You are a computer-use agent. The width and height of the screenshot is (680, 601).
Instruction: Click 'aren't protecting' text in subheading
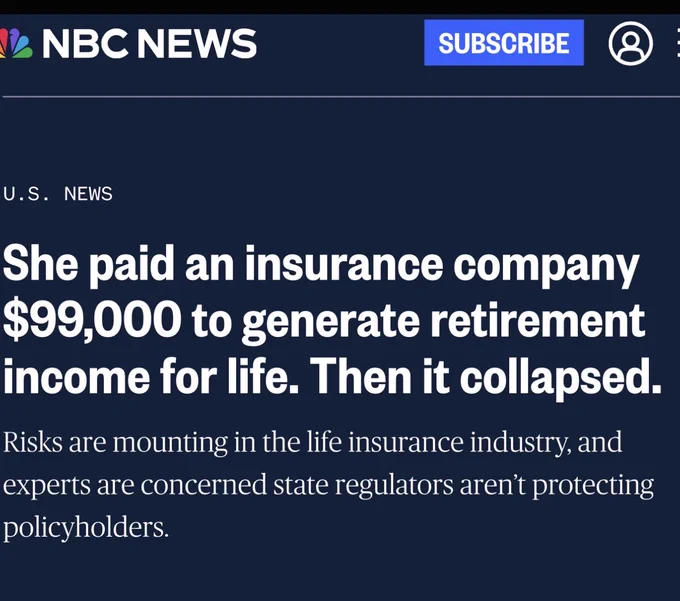pos(557,486)
